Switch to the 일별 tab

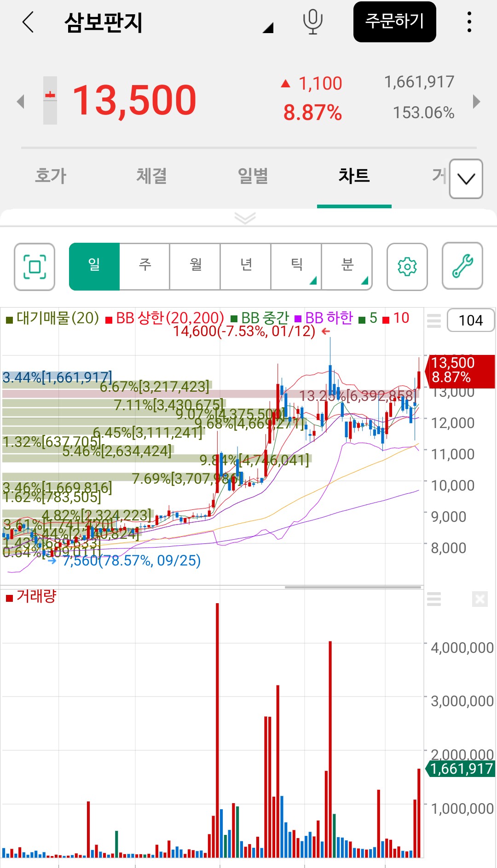click(253, 176)
